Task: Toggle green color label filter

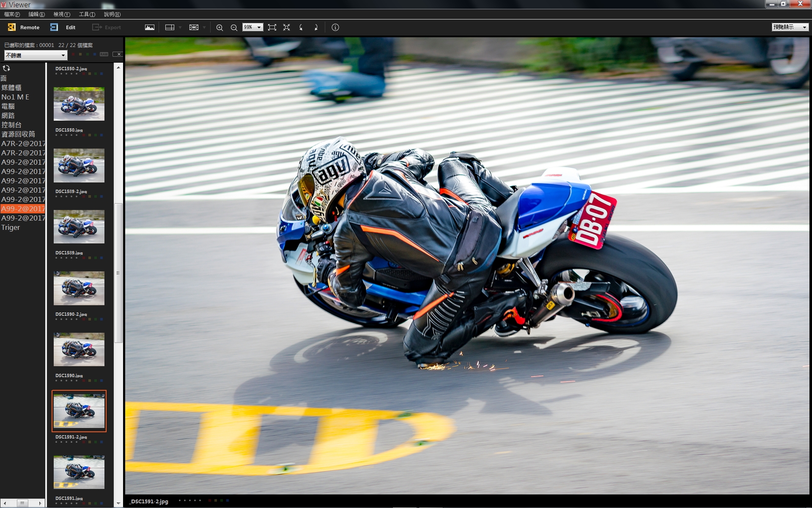Action: tap(88, 54)
